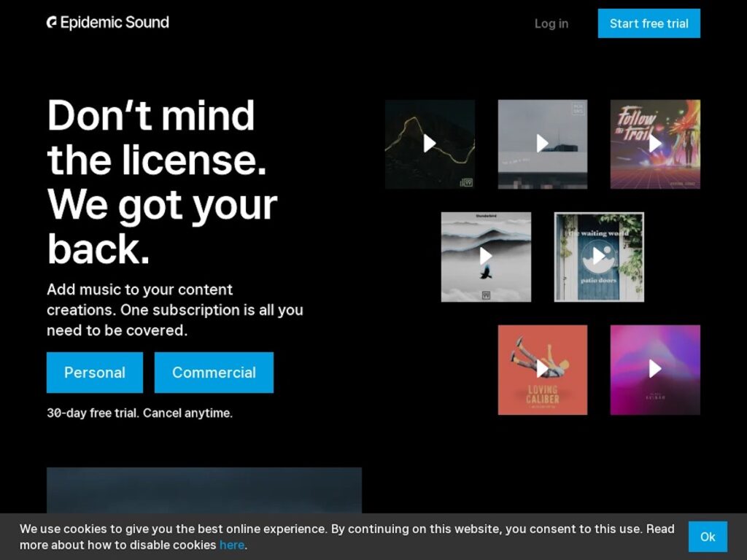The image size is (747, 560).
Task: Open the dark blue image below the trial text
Action: 204,490
